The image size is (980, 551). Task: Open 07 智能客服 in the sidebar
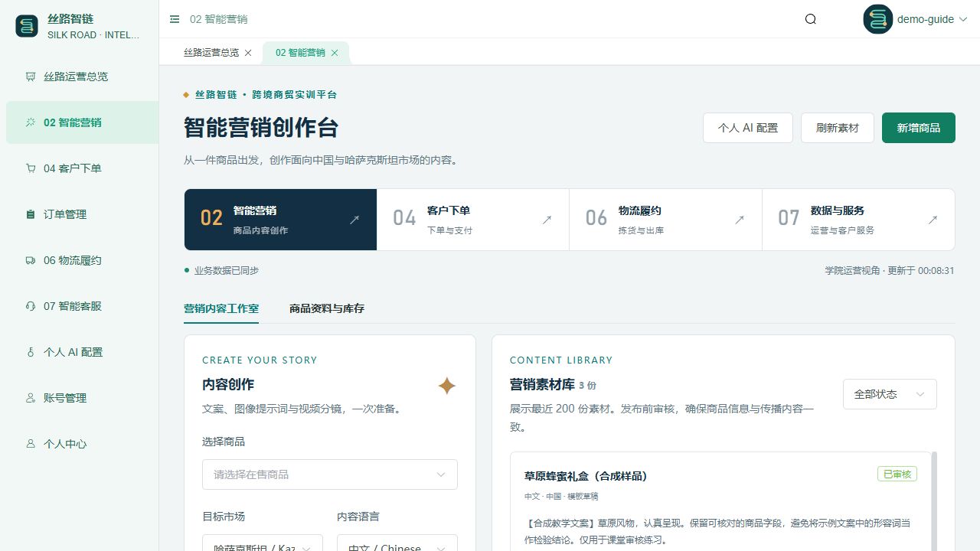82,306
